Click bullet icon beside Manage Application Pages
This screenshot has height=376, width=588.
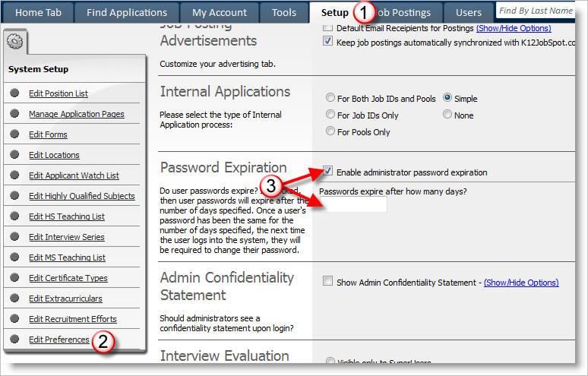tap(14, 113)
